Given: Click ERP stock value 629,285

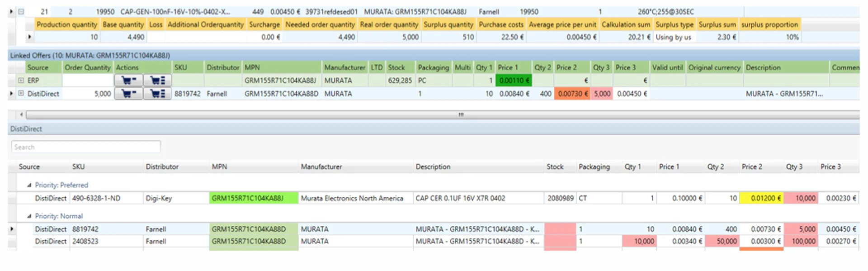Looking at the screenshot, I should pyautogui.click(x=400, y=81).
